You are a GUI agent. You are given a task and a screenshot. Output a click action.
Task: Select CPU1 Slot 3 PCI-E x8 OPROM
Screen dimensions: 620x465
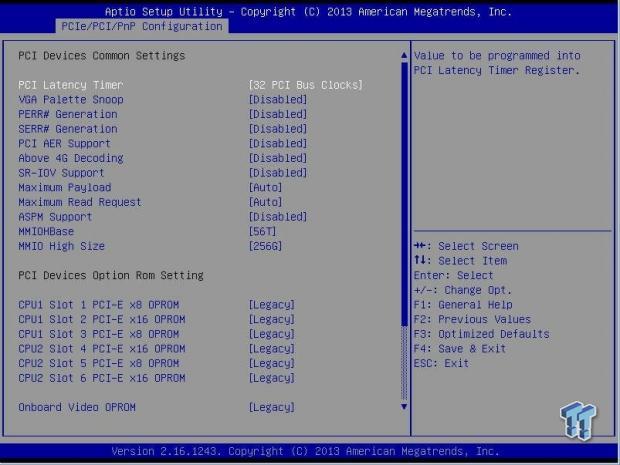coord(99,334)
